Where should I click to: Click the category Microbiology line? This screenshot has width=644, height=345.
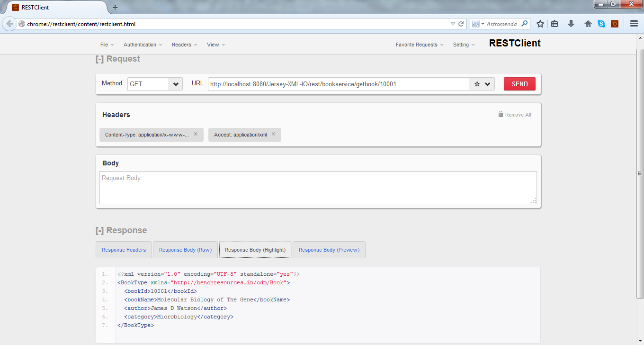point(179,317)
